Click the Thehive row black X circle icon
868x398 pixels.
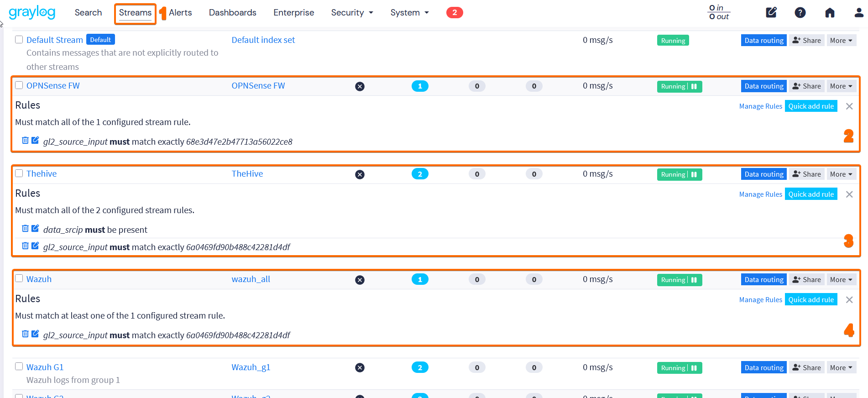(360, 174)
